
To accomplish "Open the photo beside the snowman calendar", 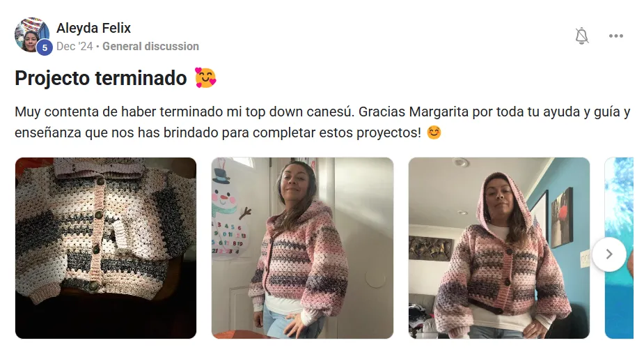I will [302, 248].
